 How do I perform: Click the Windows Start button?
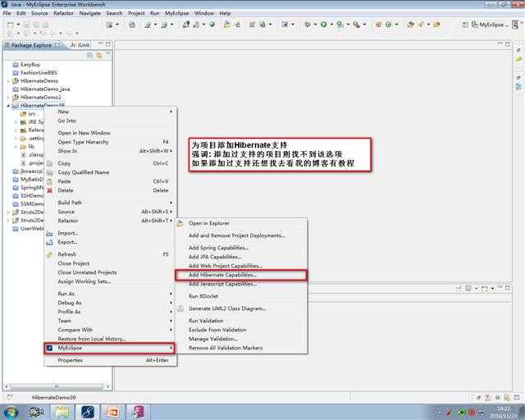point(11,412)
